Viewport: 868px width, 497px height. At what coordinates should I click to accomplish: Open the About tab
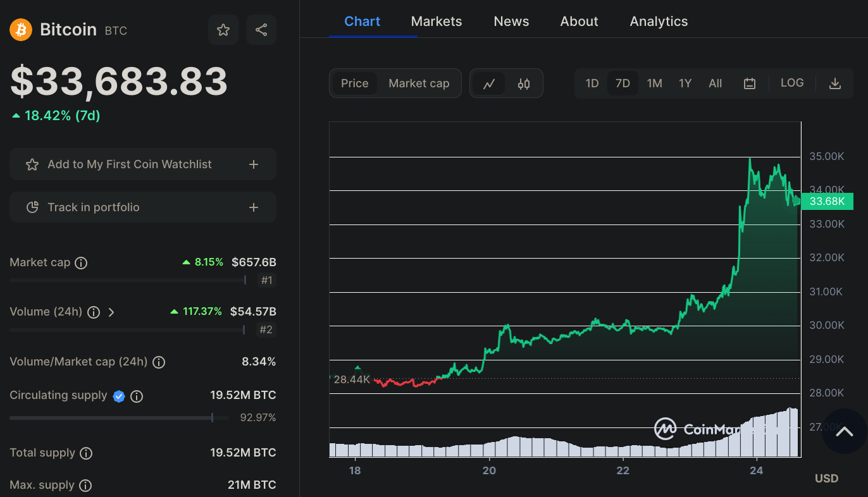click(x=579, y=21)
